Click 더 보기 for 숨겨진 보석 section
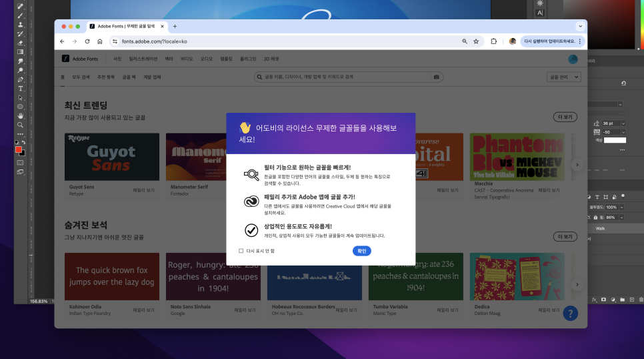The image size is (644, 359). point(565,236)
